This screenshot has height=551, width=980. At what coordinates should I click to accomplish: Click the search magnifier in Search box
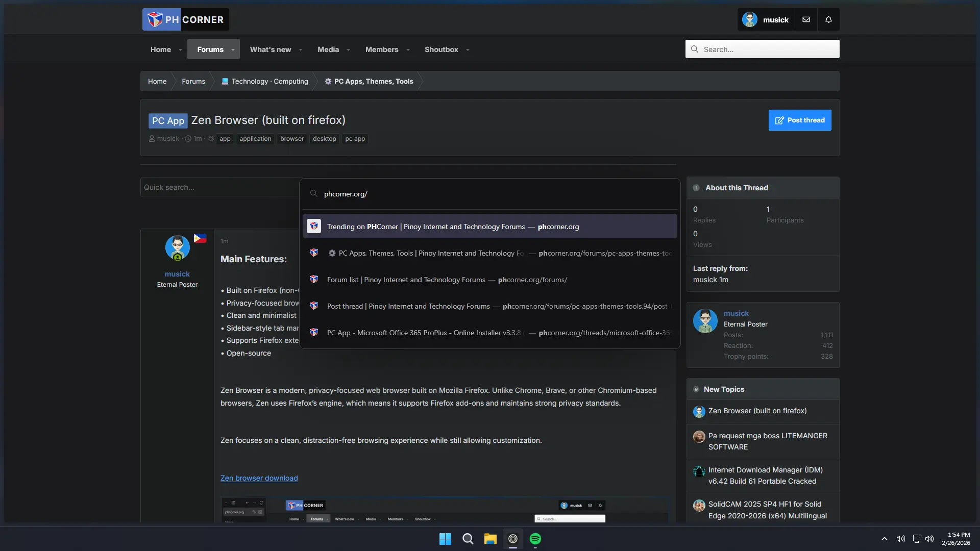(695, 49)
